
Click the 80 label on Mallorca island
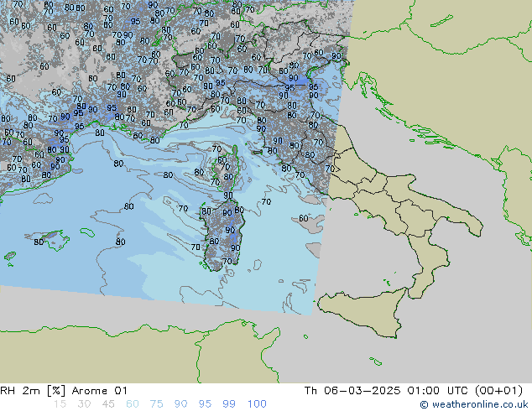tap(39, 242)
